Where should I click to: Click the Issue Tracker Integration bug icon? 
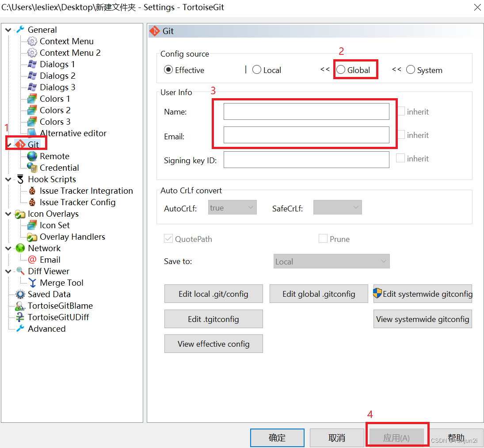click(32, 191)
